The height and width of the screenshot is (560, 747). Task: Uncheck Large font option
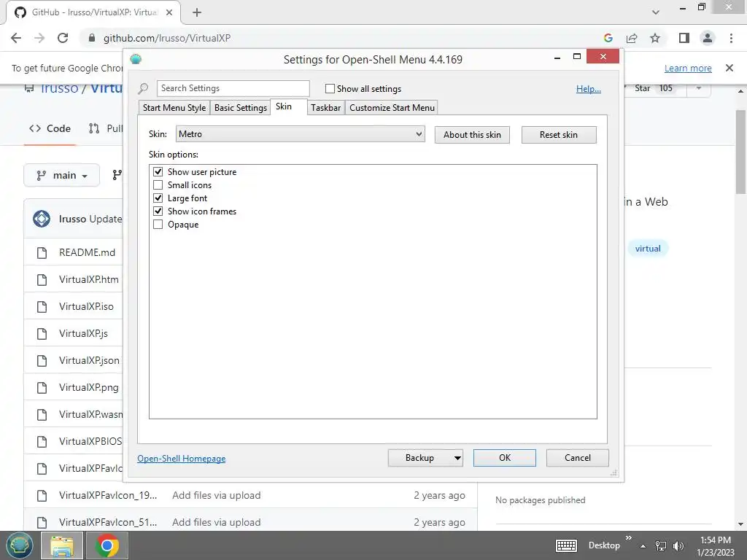click(x=158, y=198)
